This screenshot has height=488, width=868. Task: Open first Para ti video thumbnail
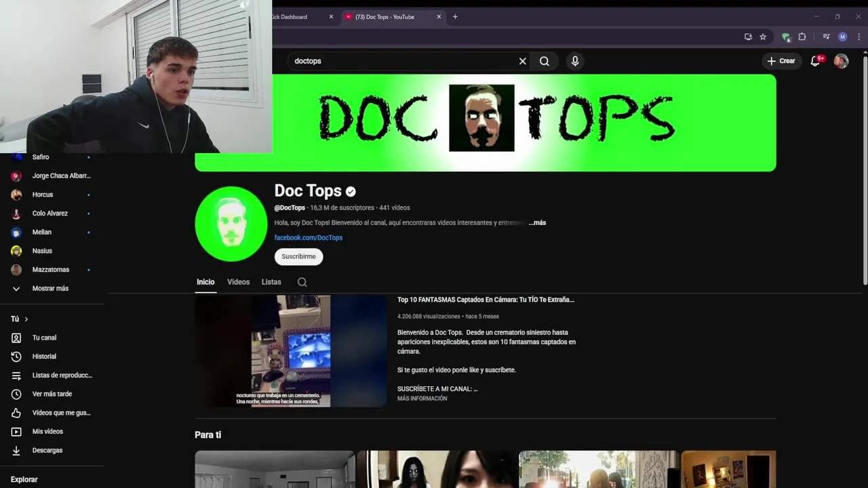click(275, 469)
